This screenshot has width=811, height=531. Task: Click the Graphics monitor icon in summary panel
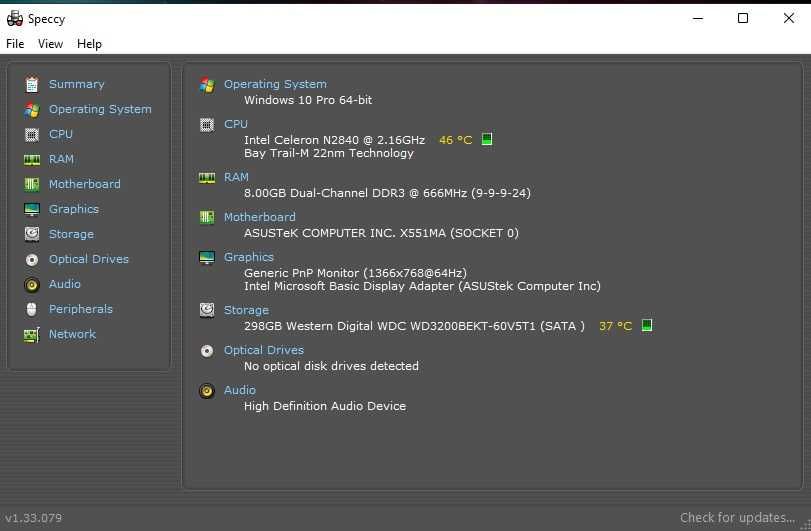point(207,257)
